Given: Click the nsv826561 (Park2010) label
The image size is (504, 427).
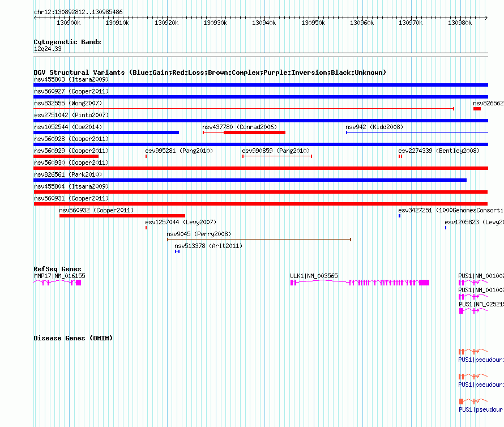Looking at the screenshot, I should (68, 174).
